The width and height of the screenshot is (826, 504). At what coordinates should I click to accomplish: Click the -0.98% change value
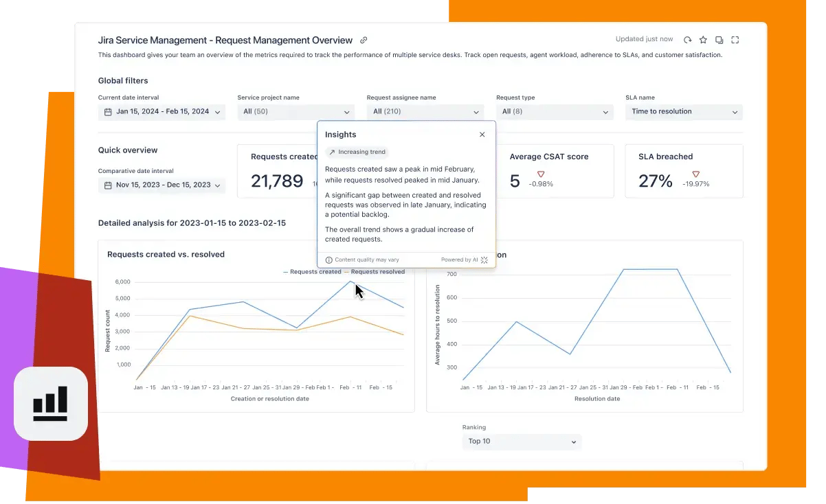(x=541, y=184)
